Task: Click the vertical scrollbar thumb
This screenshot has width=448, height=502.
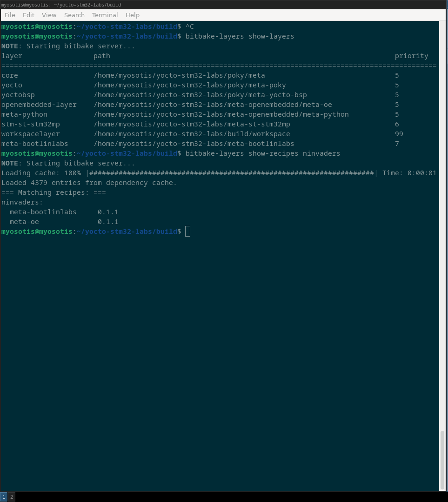Action: pyautogui.click(x=442, y=459)
